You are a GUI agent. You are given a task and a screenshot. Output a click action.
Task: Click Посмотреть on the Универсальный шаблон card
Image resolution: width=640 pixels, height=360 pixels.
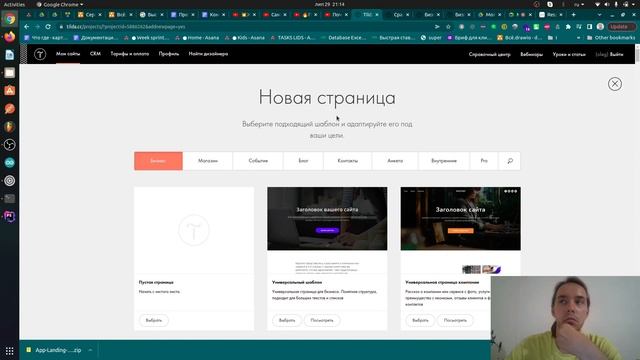(322, 320)
